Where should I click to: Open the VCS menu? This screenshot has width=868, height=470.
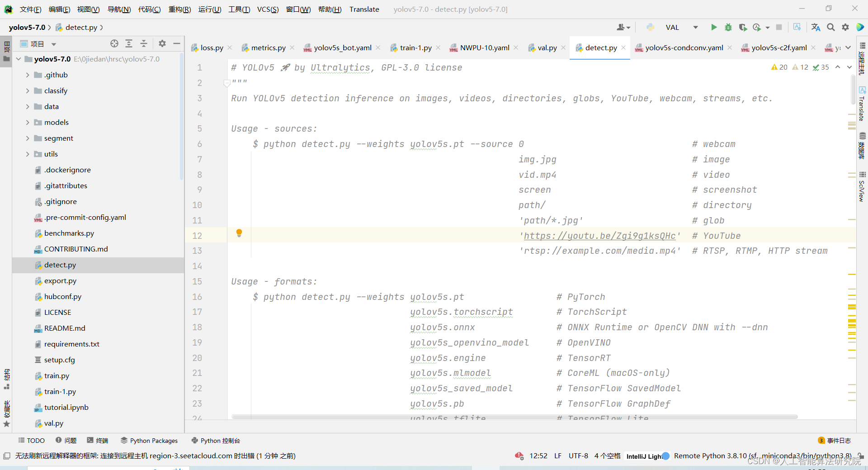pyautogui.click(x=268, y=9)
